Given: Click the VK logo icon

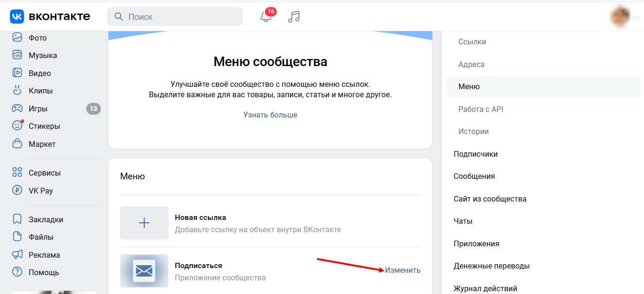Looking at the screenshot, I should pyautogui.click(x=17, y=17).
